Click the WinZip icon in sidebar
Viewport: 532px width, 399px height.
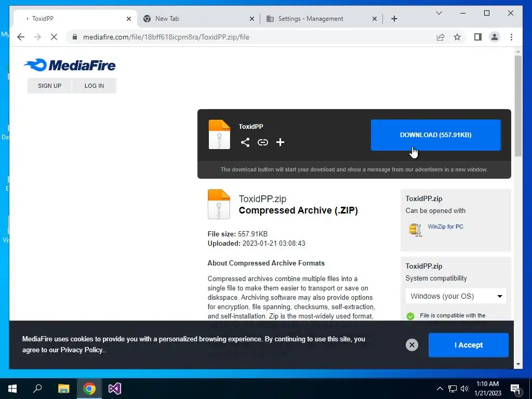tap(415, 230)
